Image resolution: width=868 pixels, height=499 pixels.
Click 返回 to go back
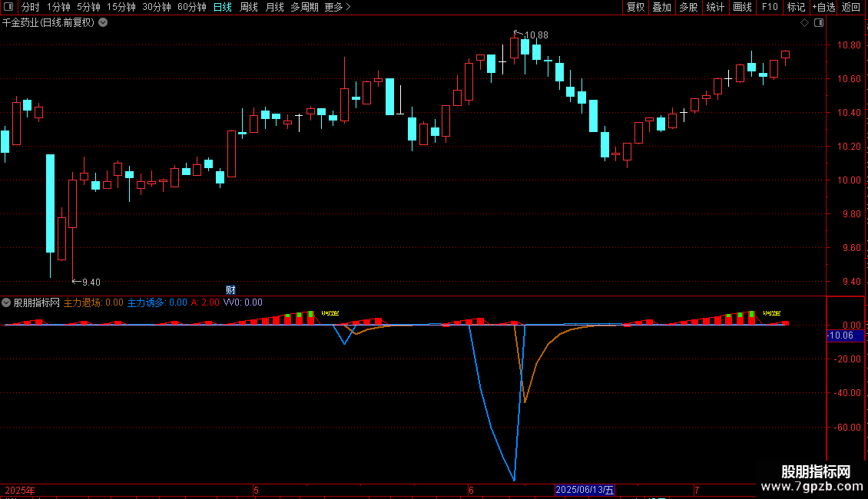[x=851, y=7]
